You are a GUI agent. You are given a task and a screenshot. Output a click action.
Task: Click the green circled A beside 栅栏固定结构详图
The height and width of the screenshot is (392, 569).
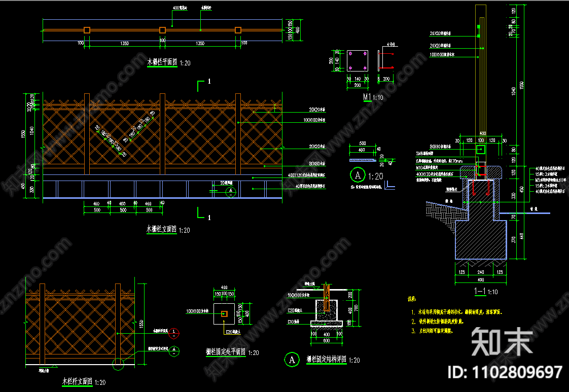(x=292, y=360)
